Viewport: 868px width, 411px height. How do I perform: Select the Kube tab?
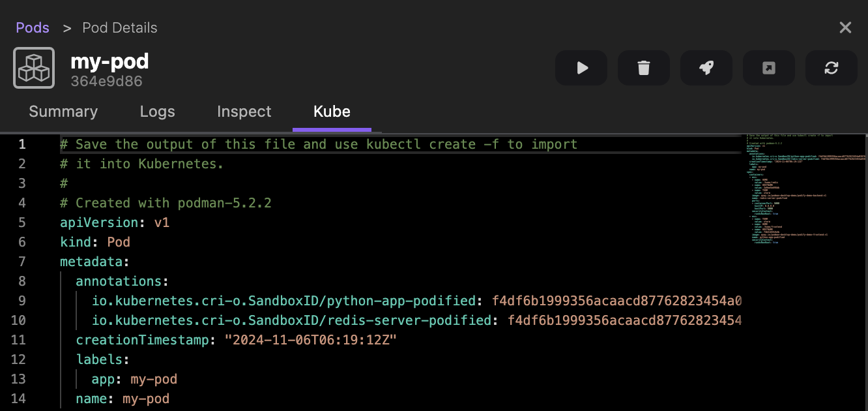tap(332, 112)
